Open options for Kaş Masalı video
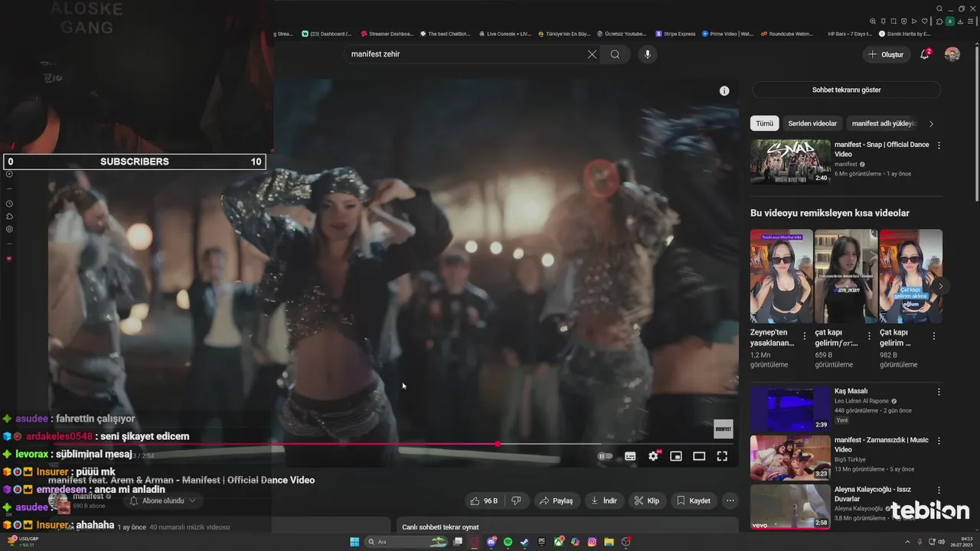Image resolution: width=980 pixels, height=551 pixels. (x=939, y=392)
